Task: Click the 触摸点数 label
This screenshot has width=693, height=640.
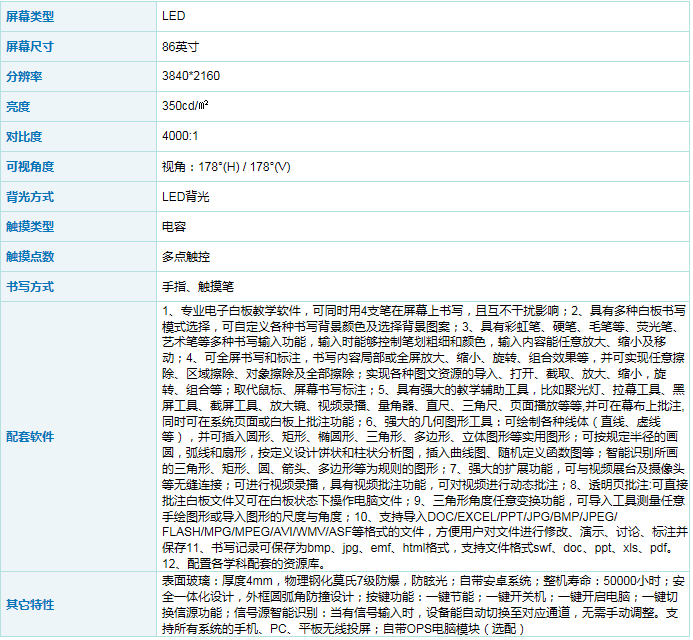Action: click(30, 257)
